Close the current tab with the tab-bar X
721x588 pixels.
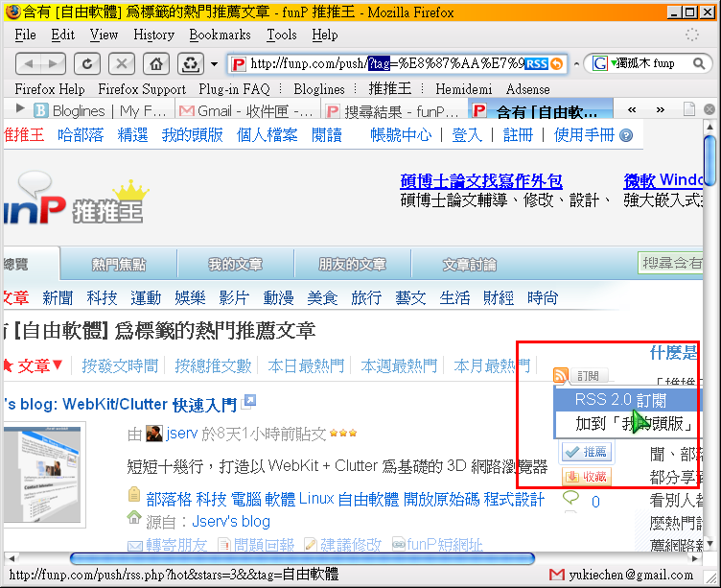tap(709, 109)
